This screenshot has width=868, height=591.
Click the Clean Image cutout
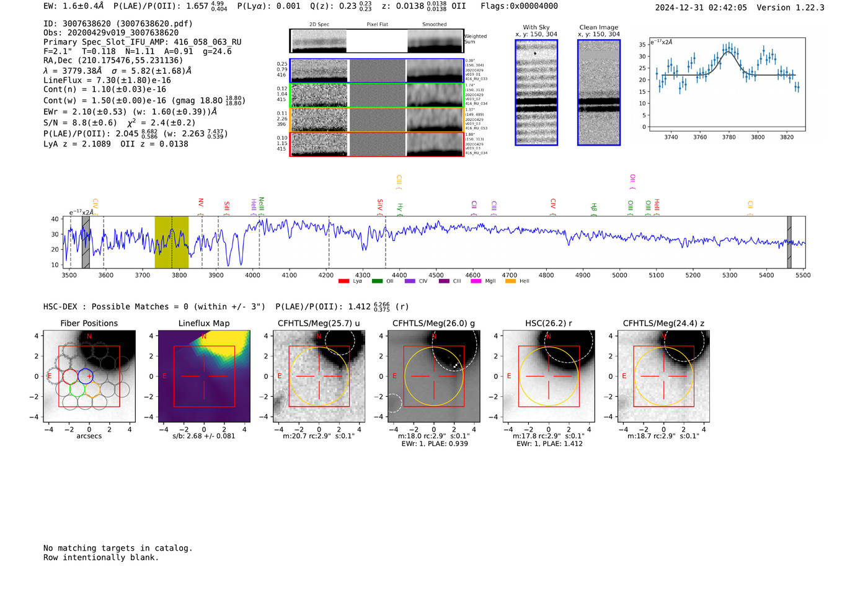pyautogui.click(x=599, y=92)
